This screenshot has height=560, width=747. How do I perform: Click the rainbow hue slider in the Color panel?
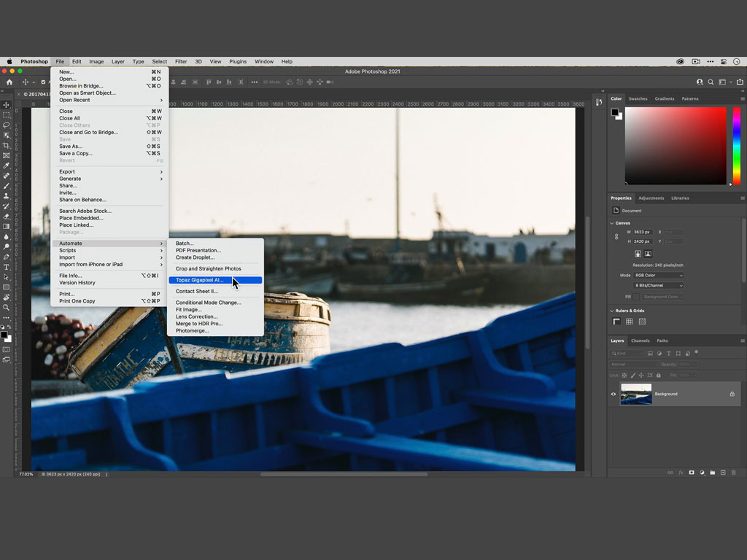(x=736, y=146)
